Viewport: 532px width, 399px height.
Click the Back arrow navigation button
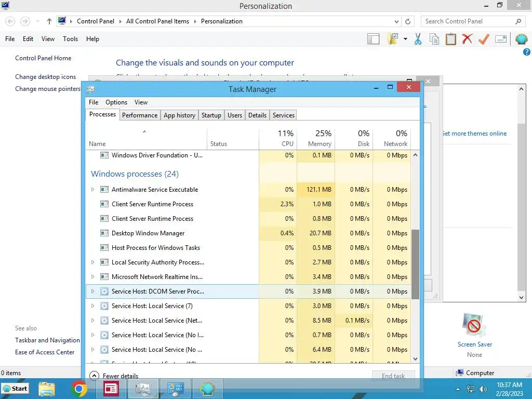point(10,21)
